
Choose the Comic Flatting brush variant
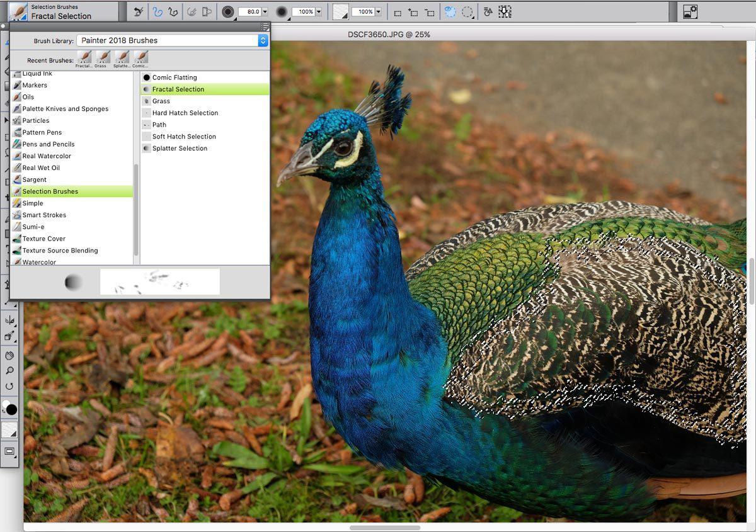tap(205, 77)
